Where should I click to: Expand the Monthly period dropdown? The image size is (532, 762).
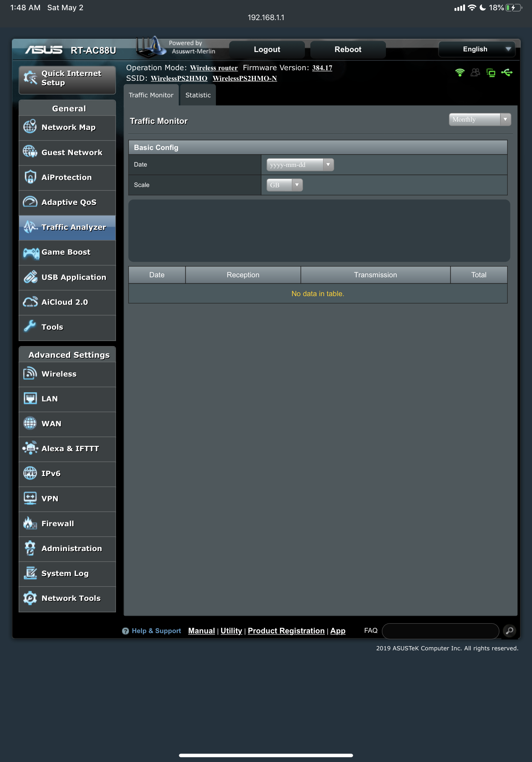[x=479, y=119]
